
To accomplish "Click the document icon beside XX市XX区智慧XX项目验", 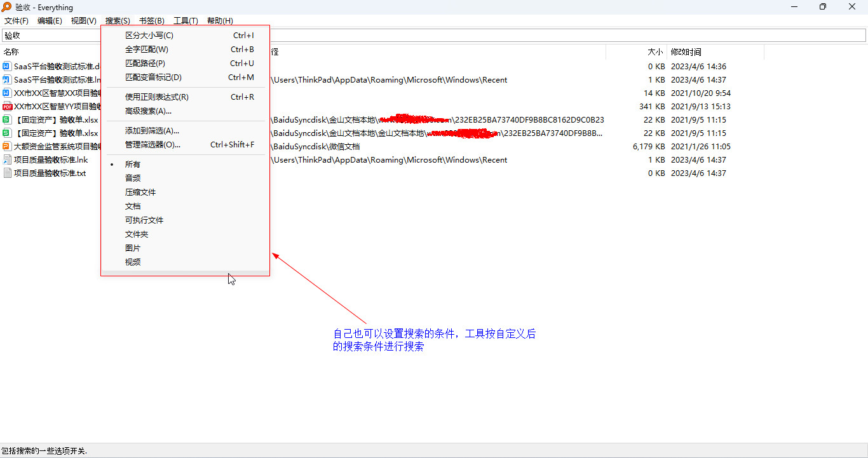I will (x=7, y=93).
